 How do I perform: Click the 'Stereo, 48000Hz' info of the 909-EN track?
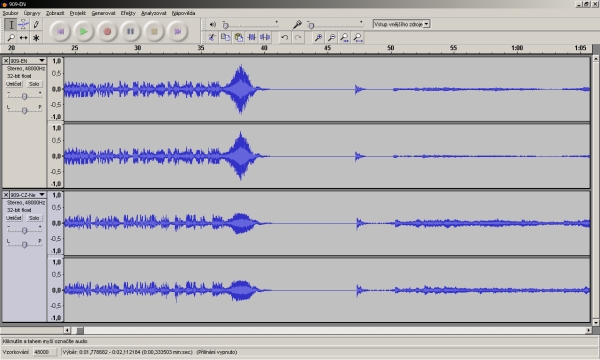tap(26, 68)
